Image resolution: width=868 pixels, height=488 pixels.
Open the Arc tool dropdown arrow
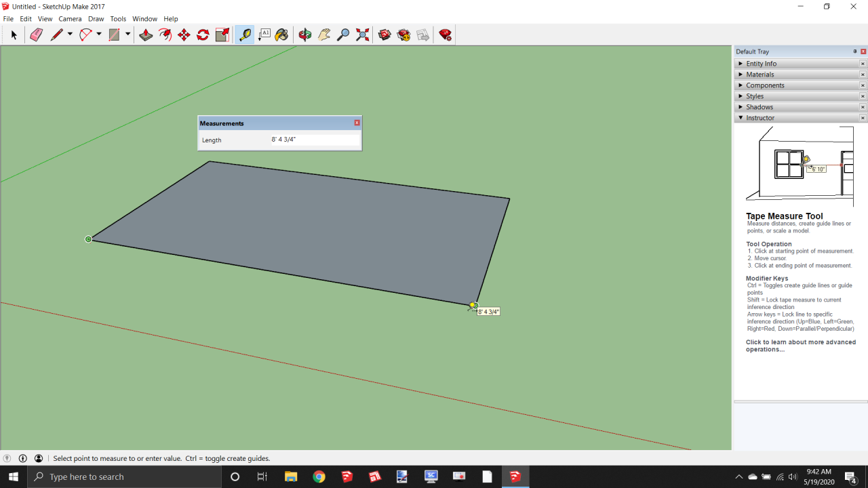pyautogui.click(x=98, y=35)
